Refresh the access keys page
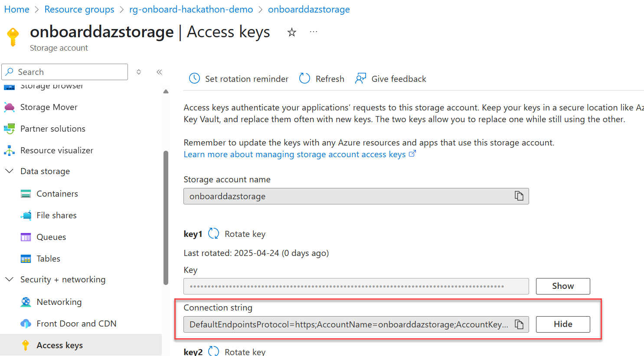644x356 pixels. (322, 78)
